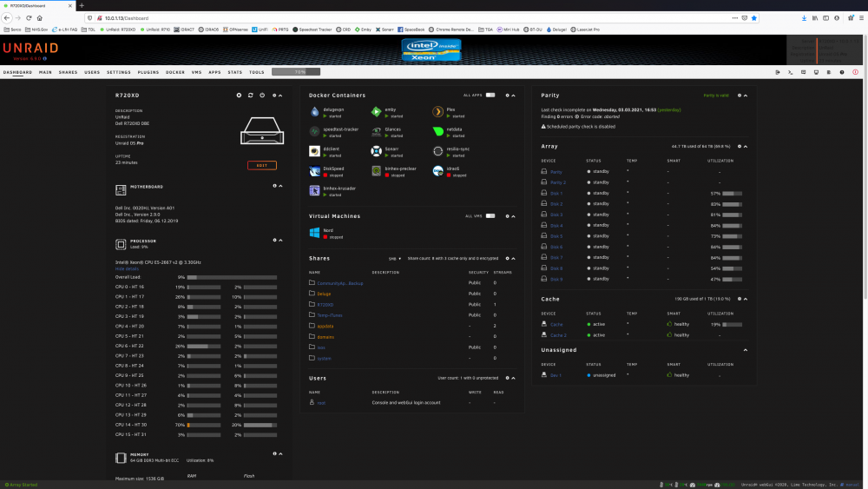868x489 pixels.
Task: Collapse the R720XD system panel
Action: (280, 96)
